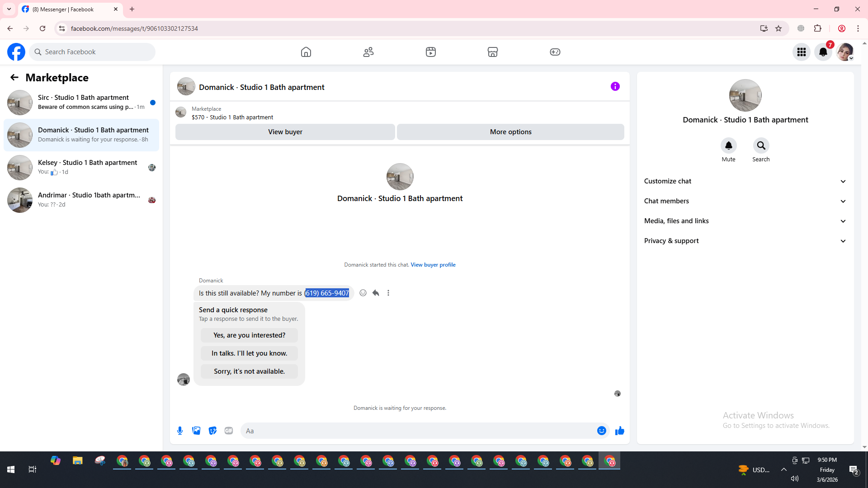Click the voice clip microphone icon
The width and height of the screenshot is (868, 488).
[x=180, y=431]
